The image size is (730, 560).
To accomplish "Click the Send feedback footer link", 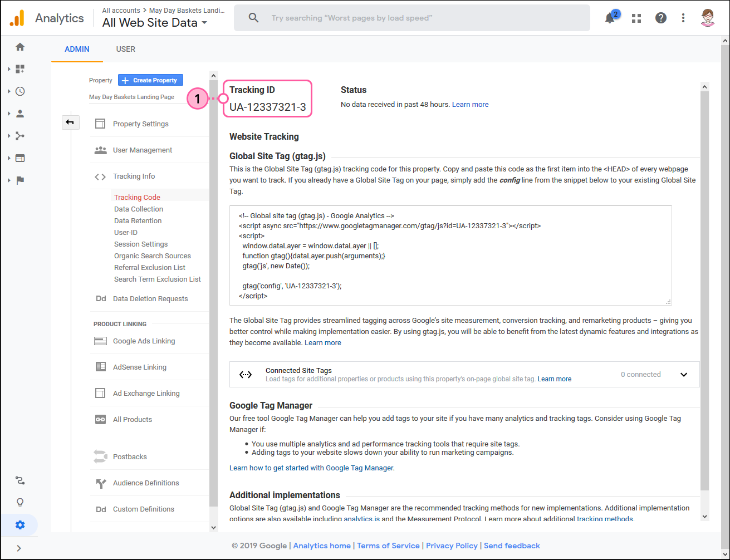I will pos(512,546).
